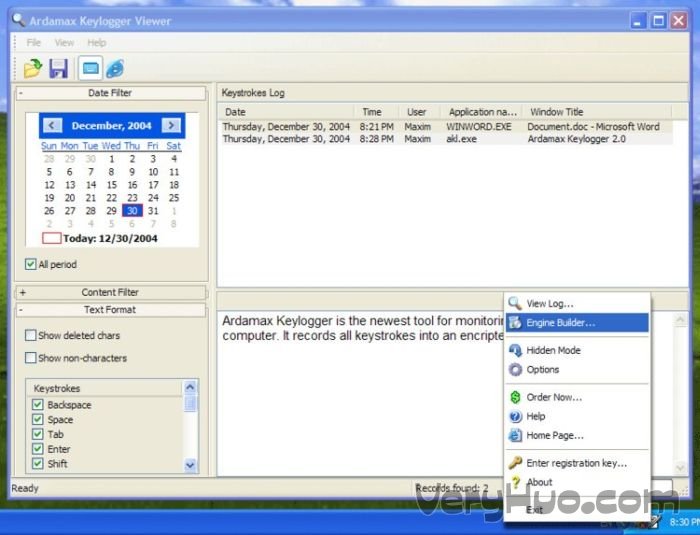700x535 pixels.
Task: Choose Engine Builder from context menu
Action: click(577, 322)
